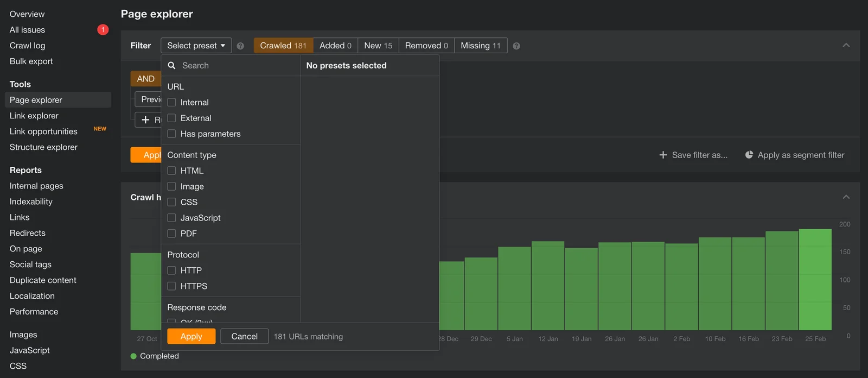
Task: Open Link opportunities in sidebar
Action: click(43, 131)
